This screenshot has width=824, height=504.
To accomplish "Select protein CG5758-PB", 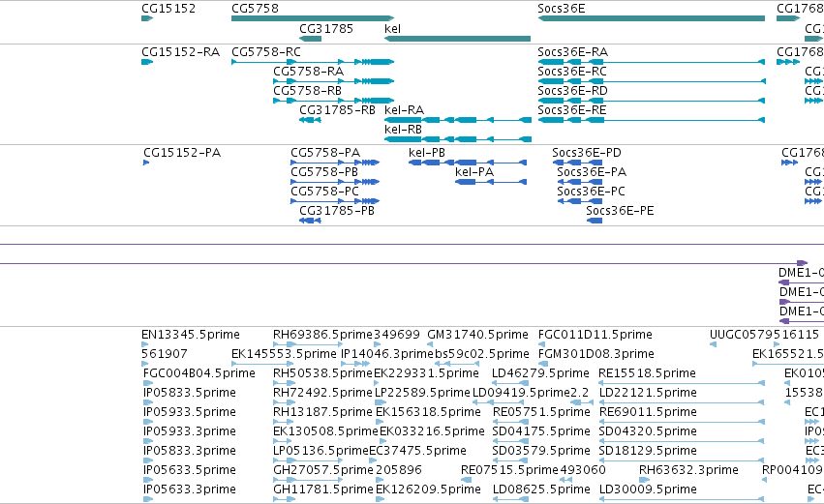I will (324, 172).
